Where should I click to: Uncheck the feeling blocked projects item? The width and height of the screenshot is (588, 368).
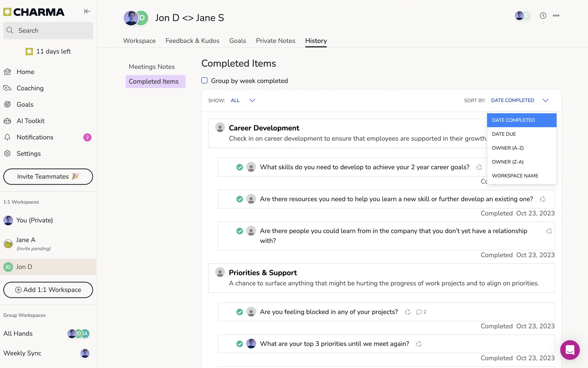(239, 312)
